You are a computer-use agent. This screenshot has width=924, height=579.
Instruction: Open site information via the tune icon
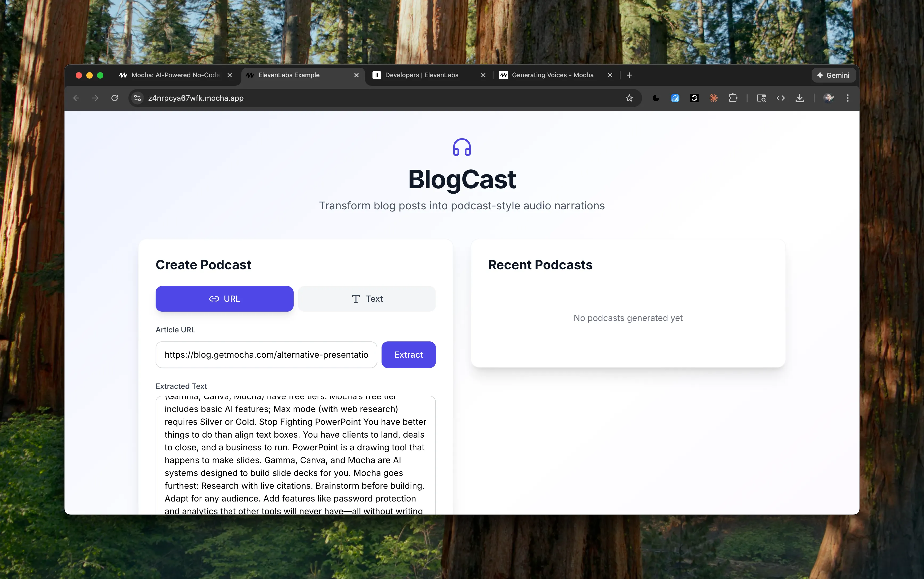point(137,98)
